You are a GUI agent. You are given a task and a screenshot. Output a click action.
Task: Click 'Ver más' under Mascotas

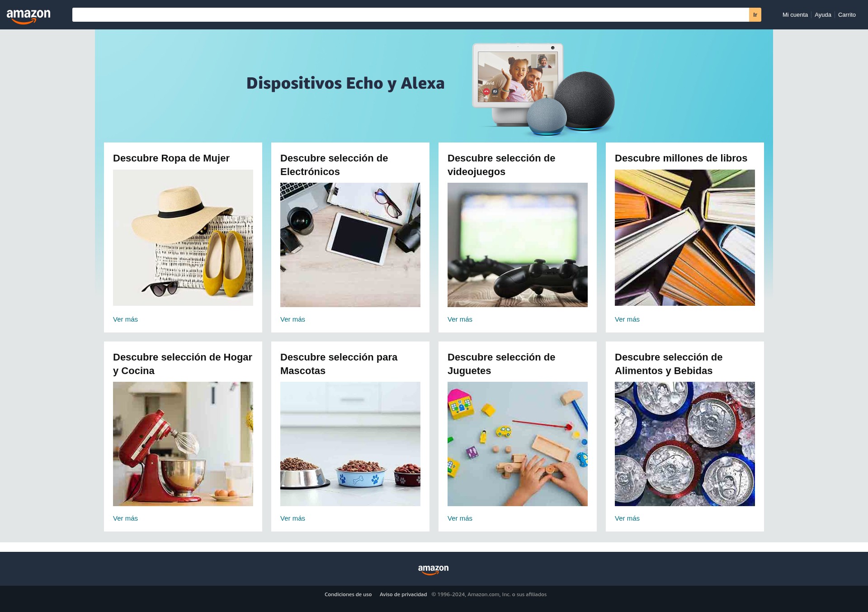[x=292, y=518]
